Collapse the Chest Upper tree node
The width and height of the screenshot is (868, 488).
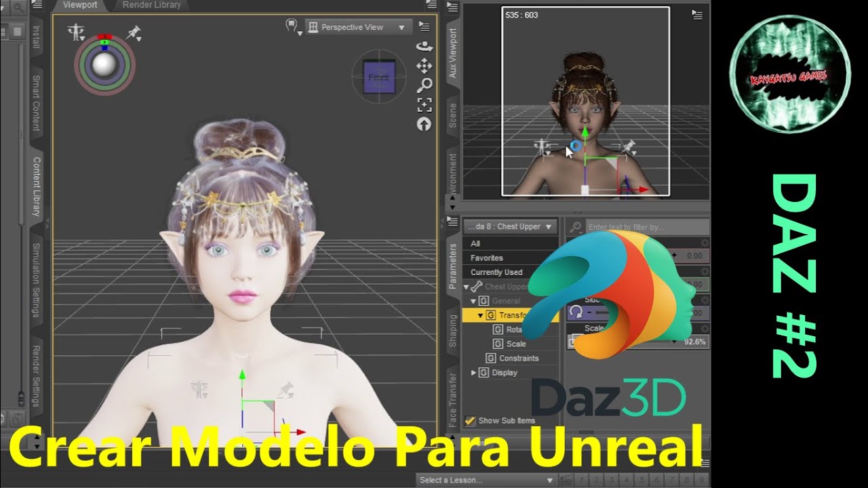point(466,287)
